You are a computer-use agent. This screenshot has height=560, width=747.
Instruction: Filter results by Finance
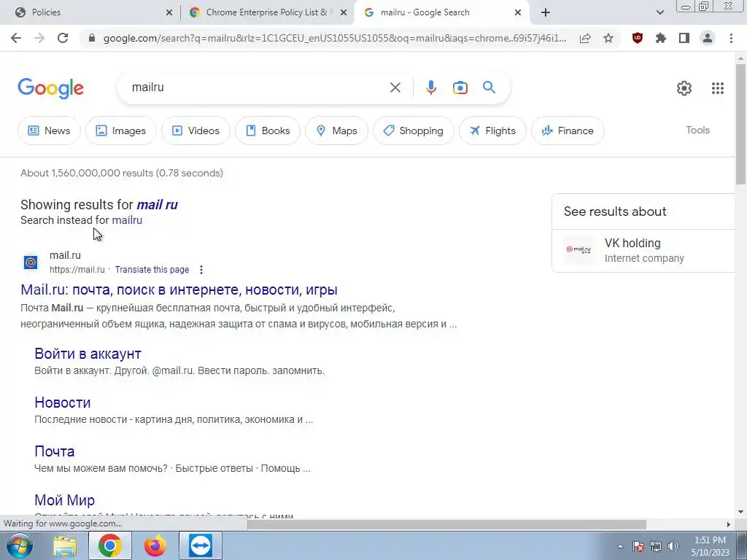tap(568, 131)
